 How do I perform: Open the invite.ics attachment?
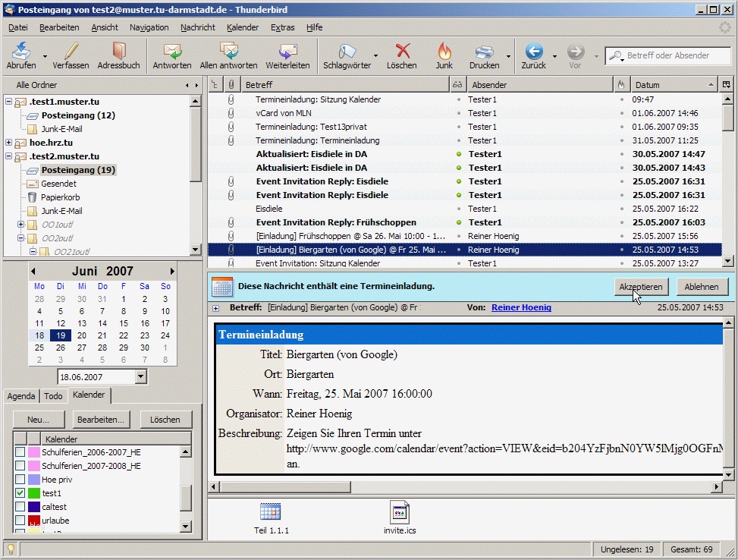tap(400, 518)
